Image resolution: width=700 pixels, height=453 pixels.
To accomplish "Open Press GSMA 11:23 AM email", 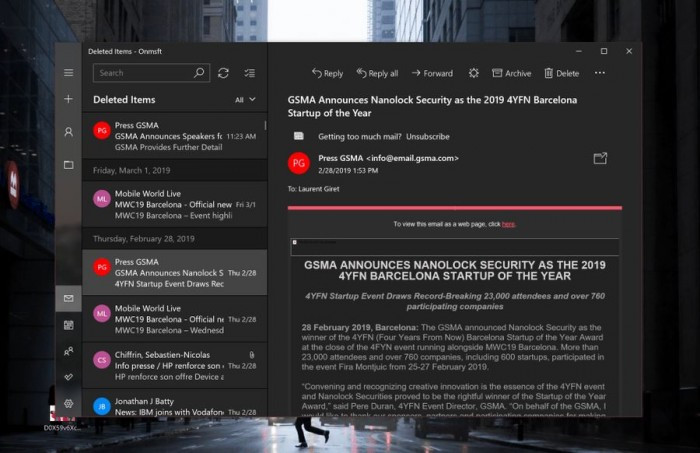I will [x=175, y=136].
